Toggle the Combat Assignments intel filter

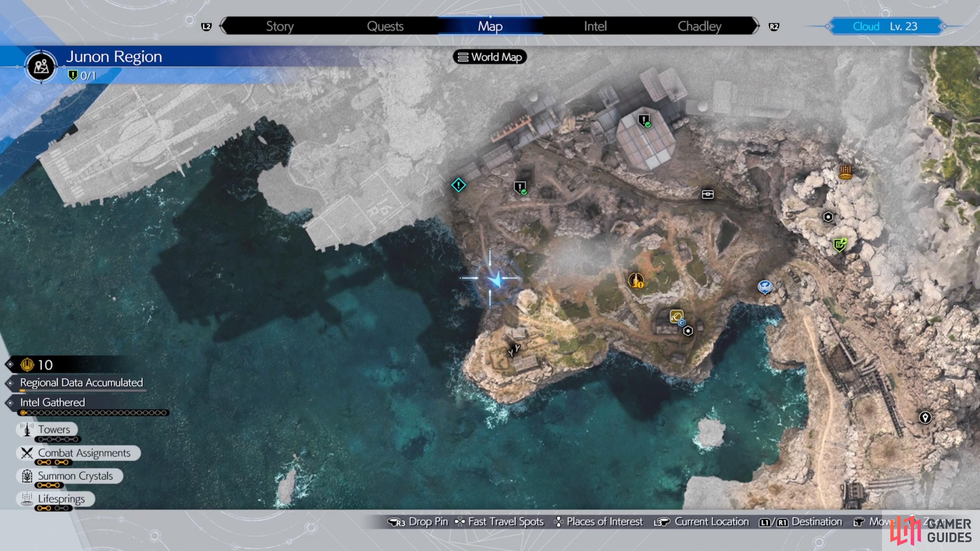pos(78,453)
